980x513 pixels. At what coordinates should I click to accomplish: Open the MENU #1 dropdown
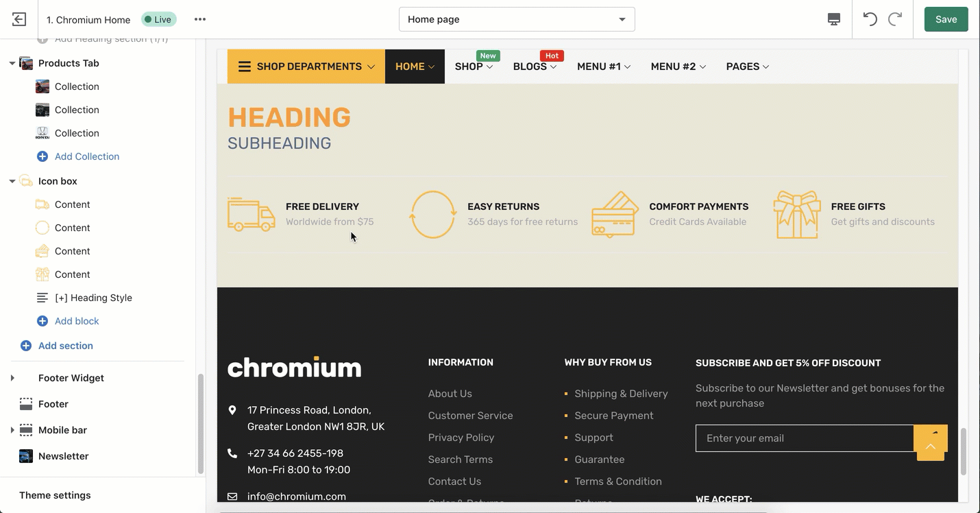604,67
